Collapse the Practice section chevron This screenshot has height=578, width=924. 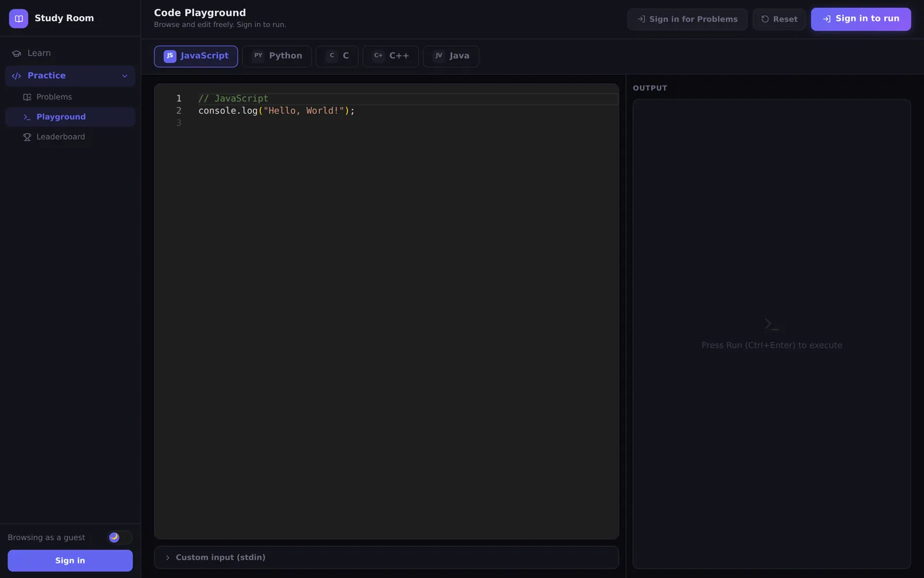(x=125, y=76)
